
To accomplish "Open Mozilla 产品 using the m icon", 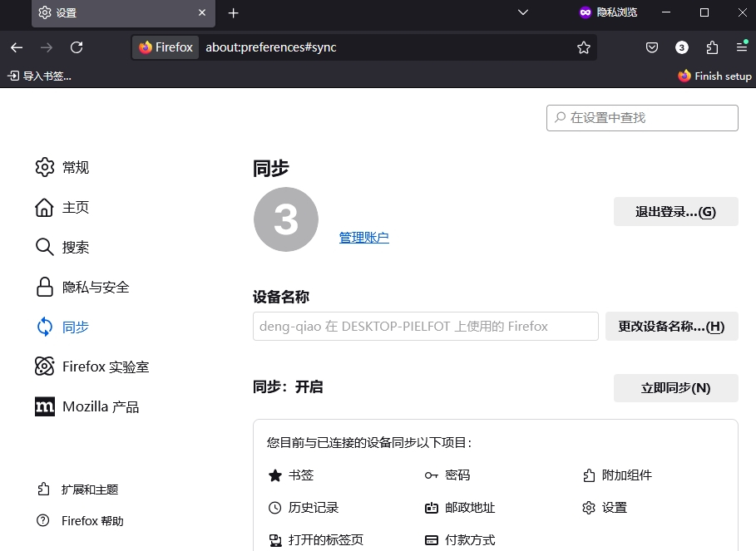I will (44, 406).
